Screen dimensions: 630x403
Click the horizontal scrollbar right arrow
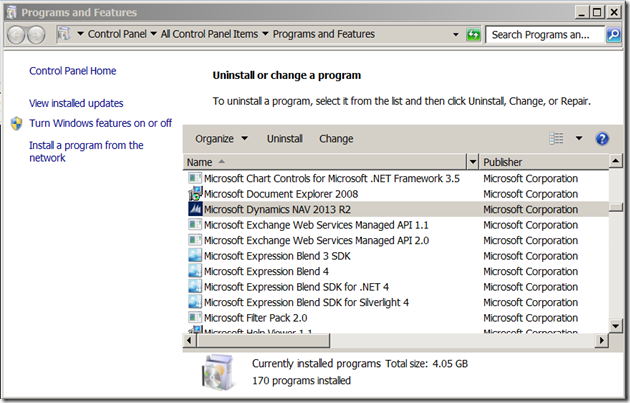click(x=601, y=341)
